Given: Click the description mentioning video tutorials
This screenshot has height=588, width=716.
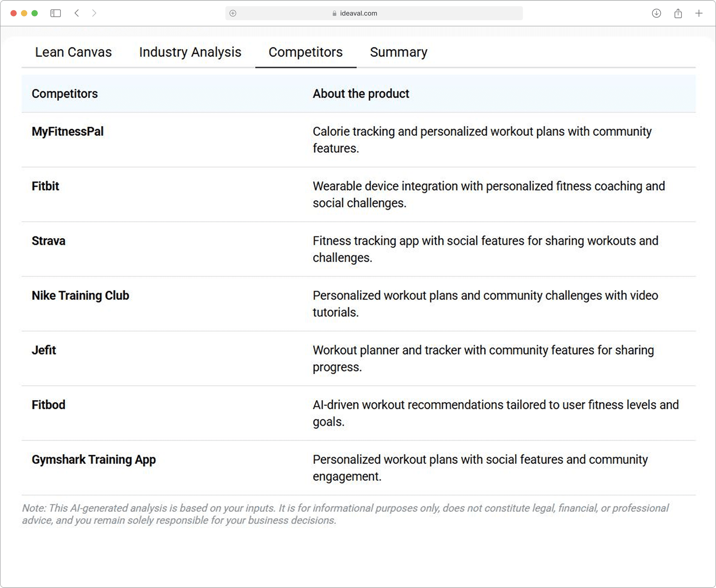Looking at the screenshot, I should click(486, 304).
